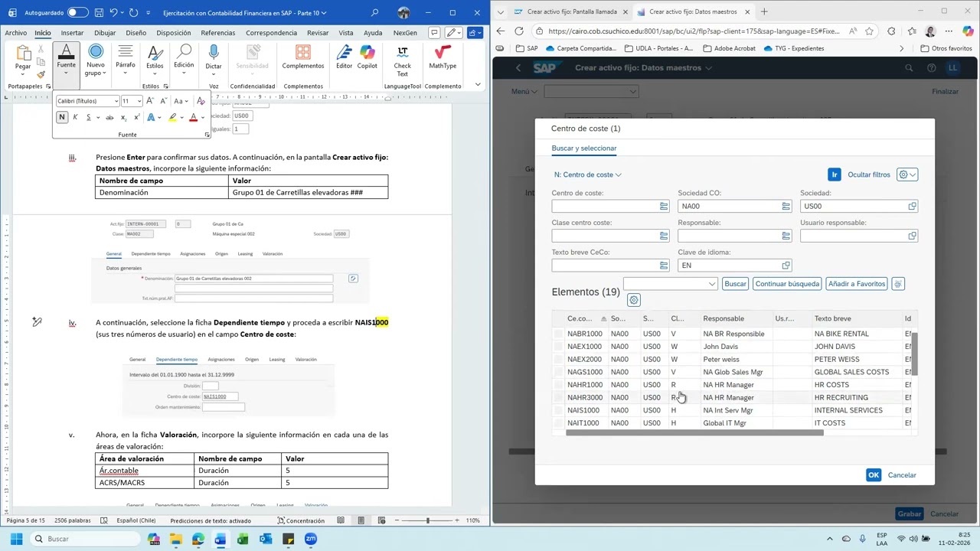Open Windows Start menu
The height and width of the screenshot is (551, 980).
coord(16,539)
